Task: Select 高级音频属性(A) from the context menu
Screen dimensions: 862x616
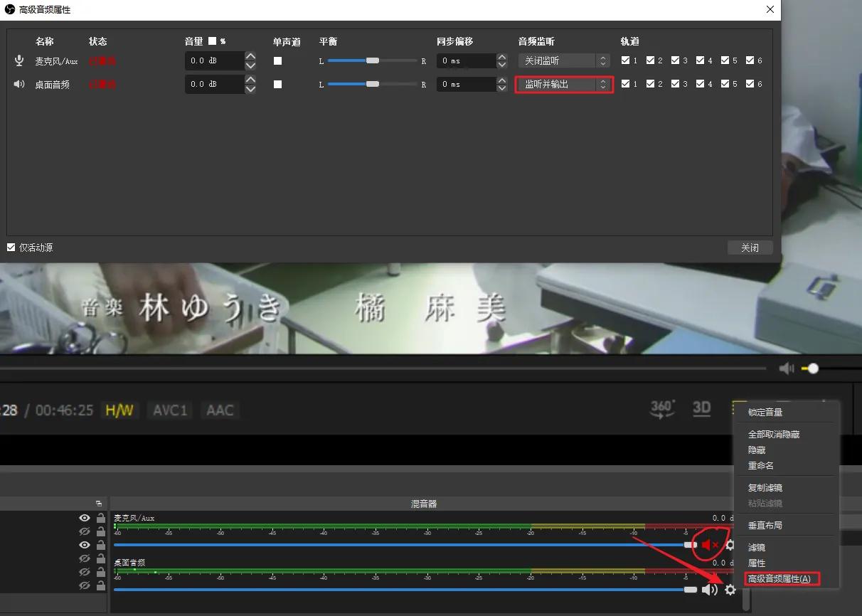Action: (779, 578)
